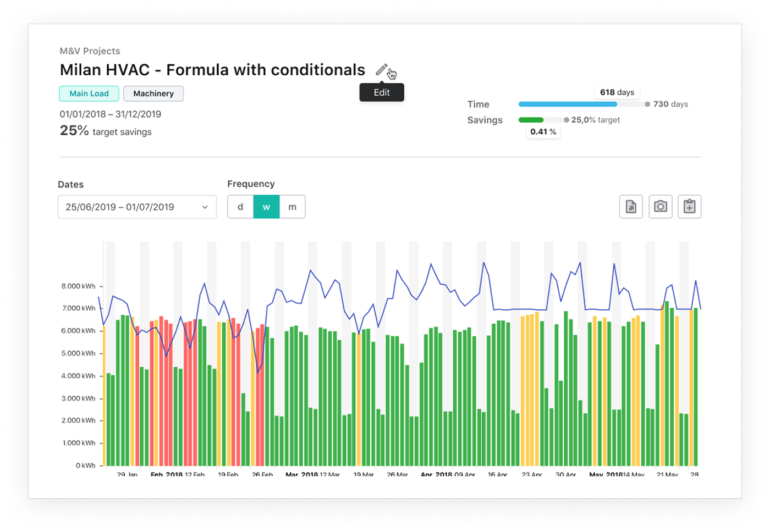Take a chart snapshot with the camera icon
The image size is (770, 532).
(660, 207)
